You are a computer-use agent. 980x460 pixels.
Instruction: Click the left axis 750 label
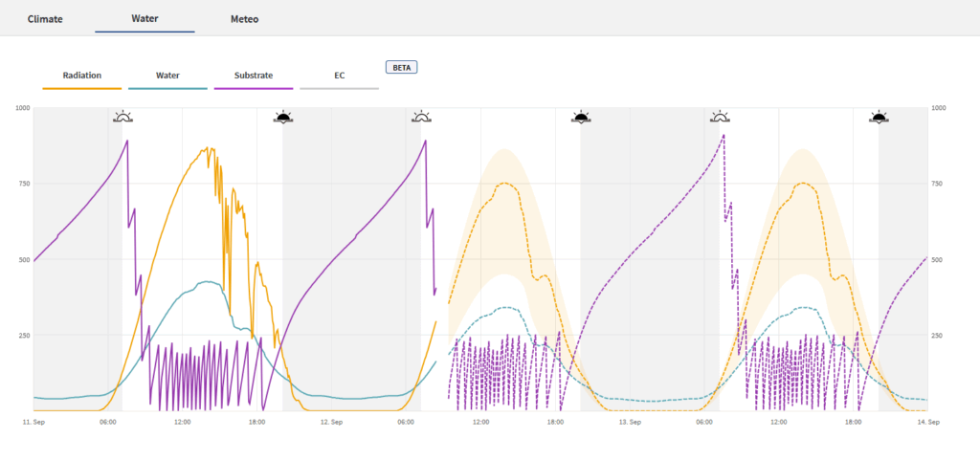[22, 184]
